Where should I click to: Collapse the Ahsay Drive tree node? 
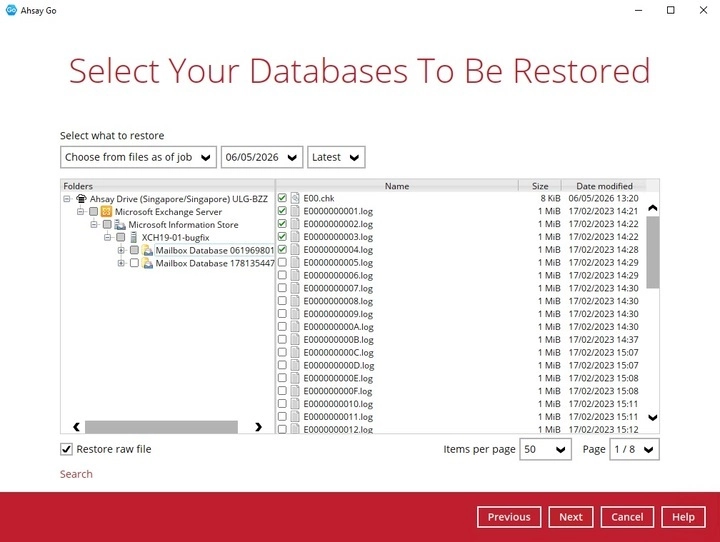67,199
